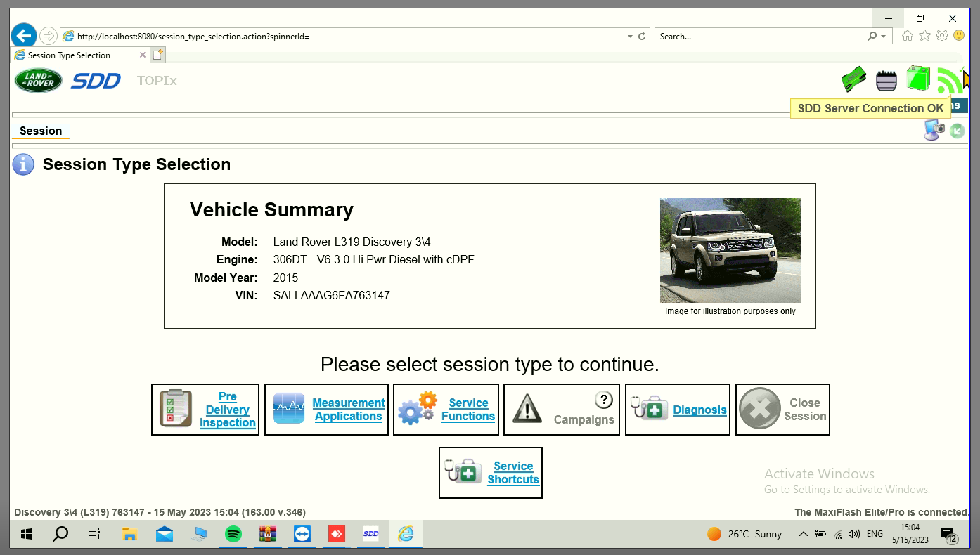The image size is (980, 555).
Task: Start a Diagnosis session
Action: pos(678,410)
